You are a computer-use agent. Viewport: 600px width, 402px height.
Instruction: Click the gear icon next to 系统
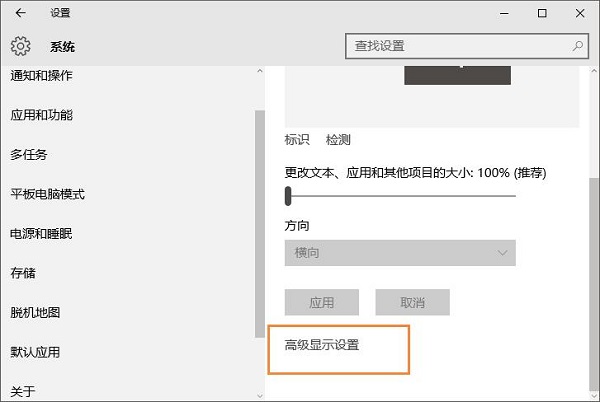pyautogui.click(x=21, y=46)
